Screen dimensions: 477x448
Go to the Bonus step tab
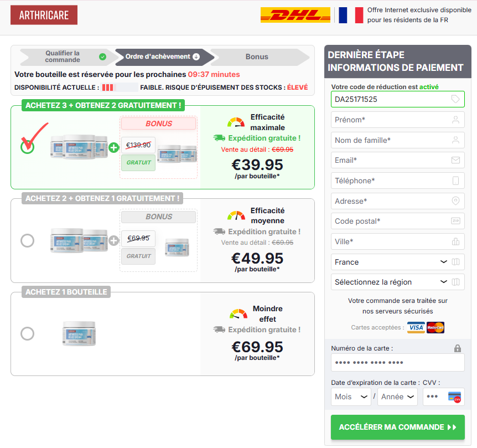click(257, 56)
